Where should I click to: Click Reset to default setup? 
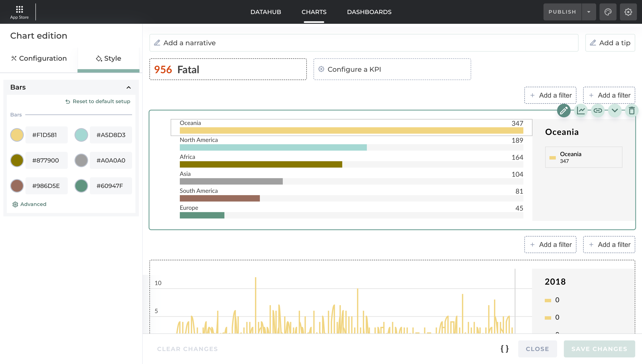[98, 101]
